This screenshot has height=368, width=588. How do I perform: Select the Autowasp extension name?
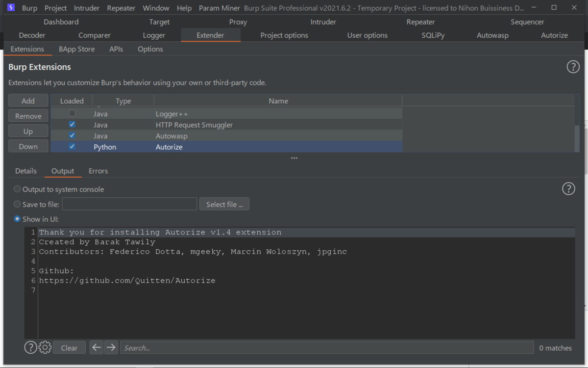(x=171, y=136)
